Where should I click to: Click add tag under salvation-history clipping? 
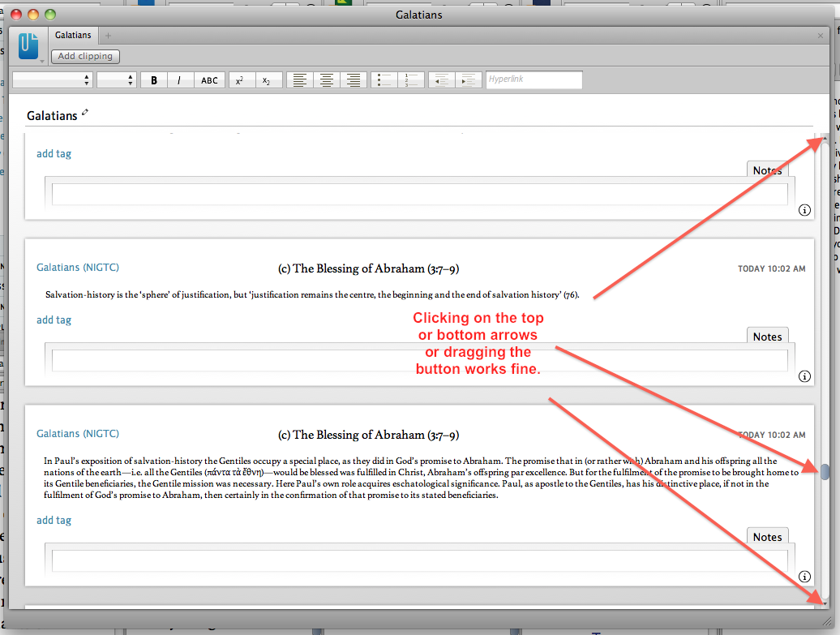(54, 320)
